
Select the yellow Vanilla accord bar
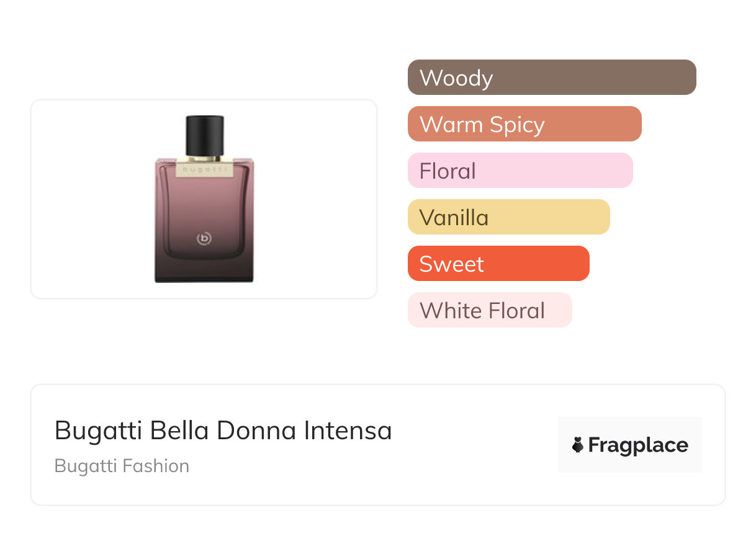tap(508, 217)
